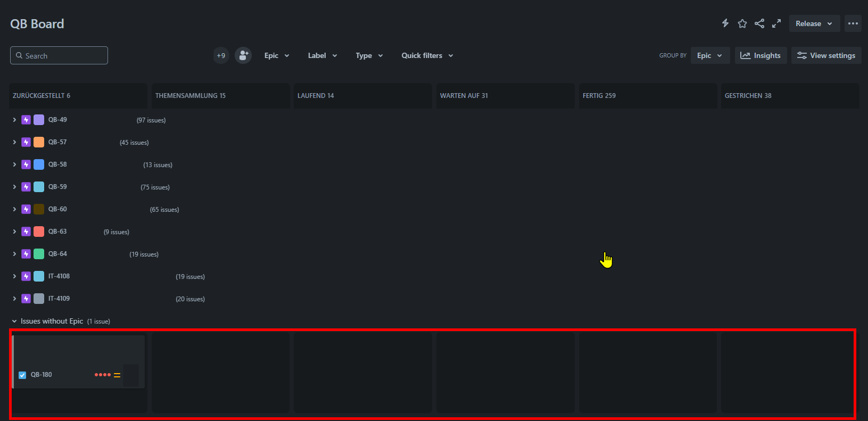Enter full screen mode
This screenshot has width=868, height=421.
(x=776, y=23)
